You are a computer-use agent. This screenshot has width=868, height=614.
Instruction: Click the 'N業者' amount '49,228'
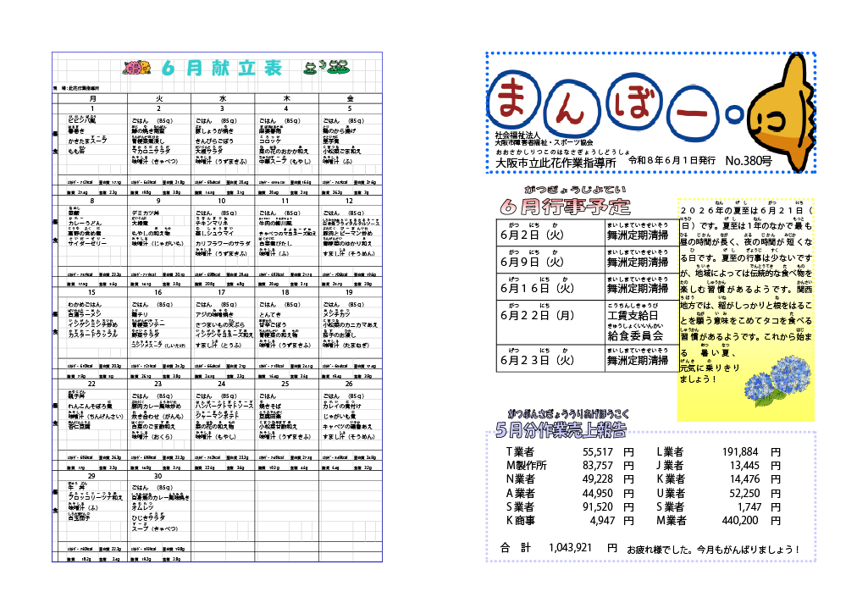coord(597,478)
